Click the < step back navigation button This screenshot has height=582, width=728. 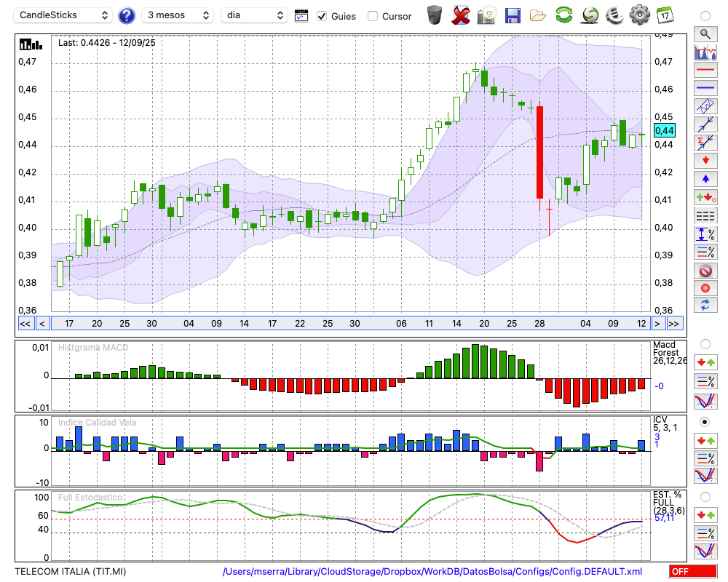tap(42, 324)
